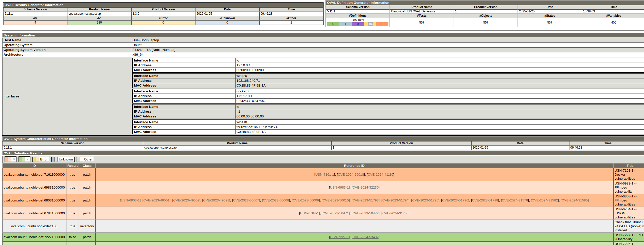Open the CVE-2024-29018 reference link
Screen dimensions: 644x245
coord(351,175)
